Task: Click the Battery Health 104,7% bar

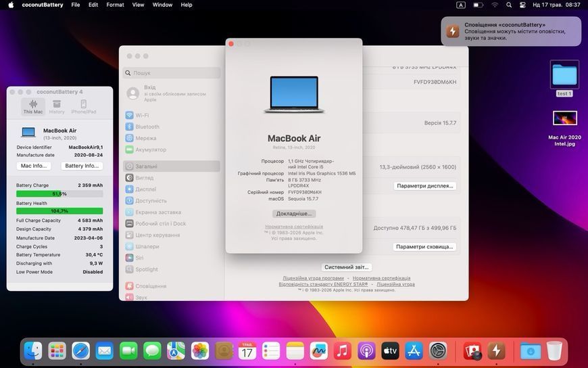Action: [59, 211]
